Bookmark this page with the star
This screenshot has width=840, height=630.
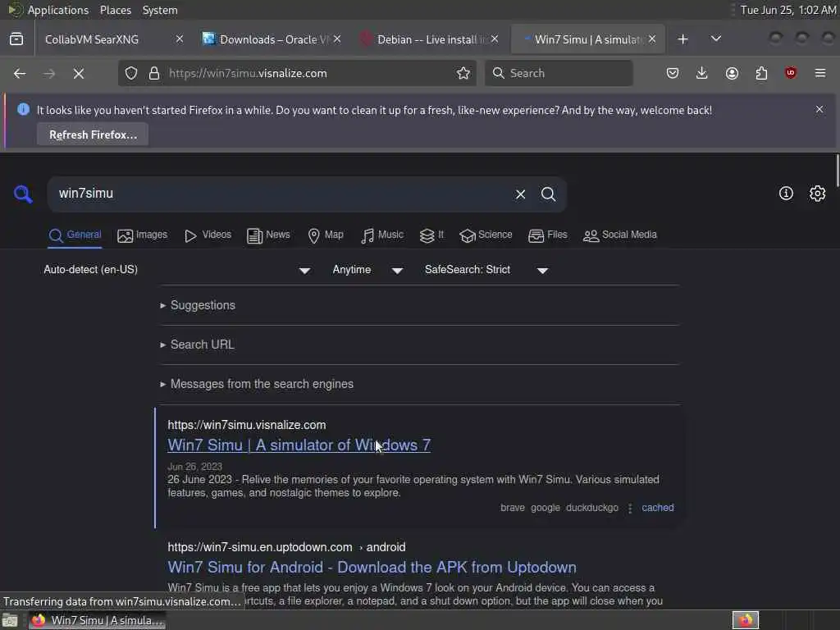(x=463, y=73)
